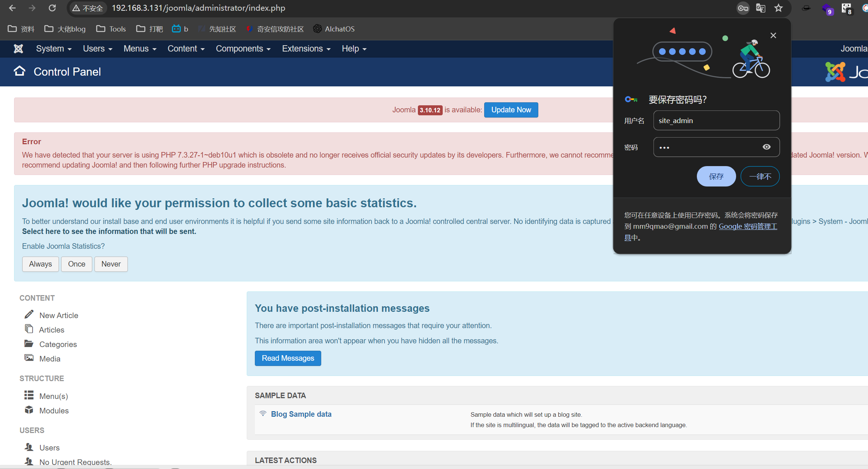
Task: Click the Menu(s) list icon
Action: click(x=29, y=395)
